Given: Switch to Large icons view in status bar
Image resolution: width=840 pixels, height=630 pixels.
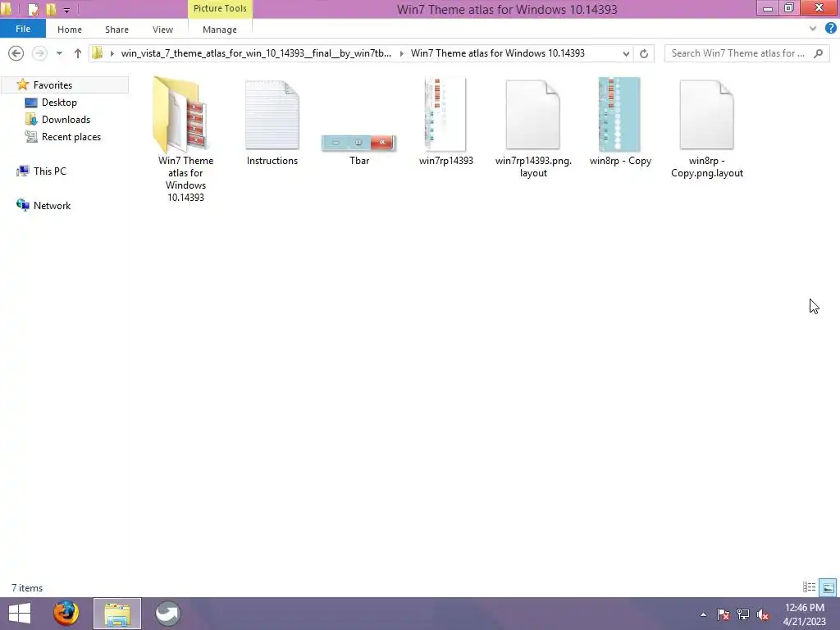Looking at the screenshot, I should (828, 587).
